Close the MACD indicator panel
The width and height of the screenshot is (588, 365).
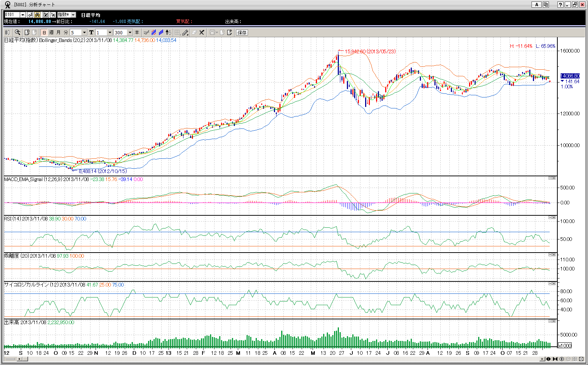click(x=554, y=178)
